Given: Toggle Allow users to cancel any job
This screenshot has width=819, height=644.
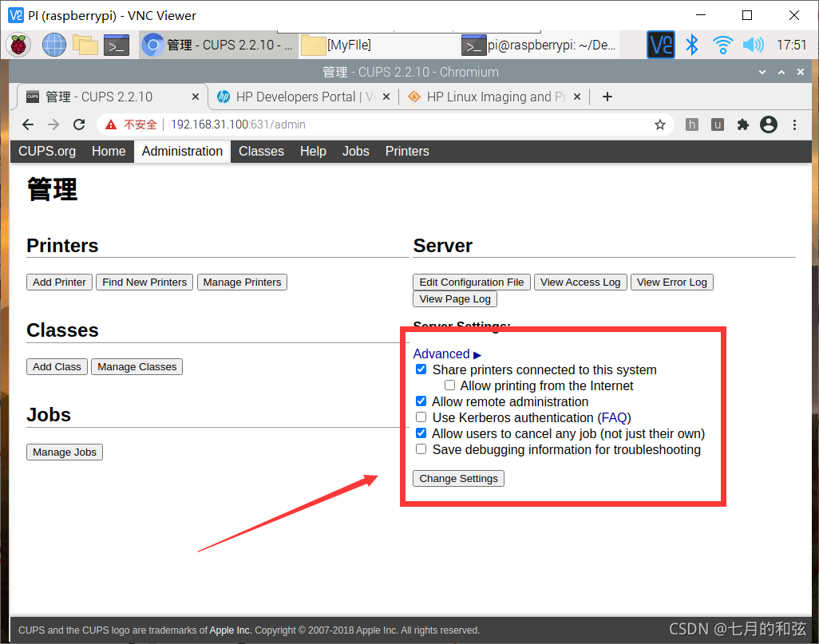Looking at the screenshot, I should (x=421, y=433).
